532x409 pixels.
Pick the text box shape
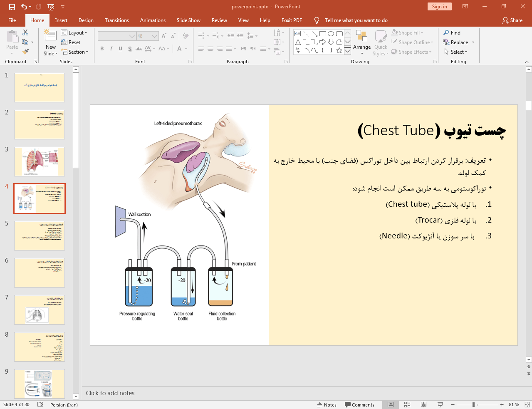tap(298, 34)
